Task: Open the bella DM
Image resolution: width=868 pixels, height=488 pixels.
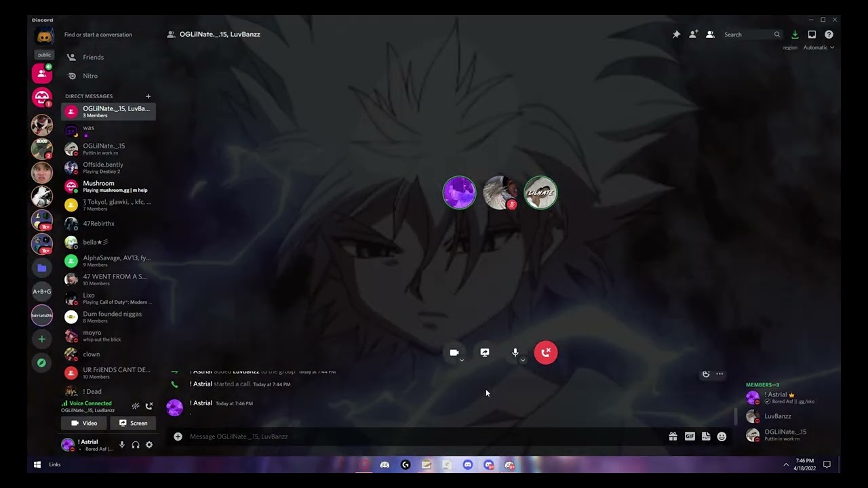Action: [108, 242]
